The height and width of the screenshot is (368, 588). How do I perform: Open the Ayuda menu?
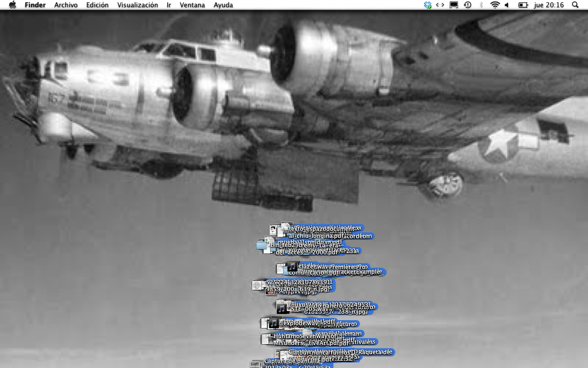[x=223, y=5]
